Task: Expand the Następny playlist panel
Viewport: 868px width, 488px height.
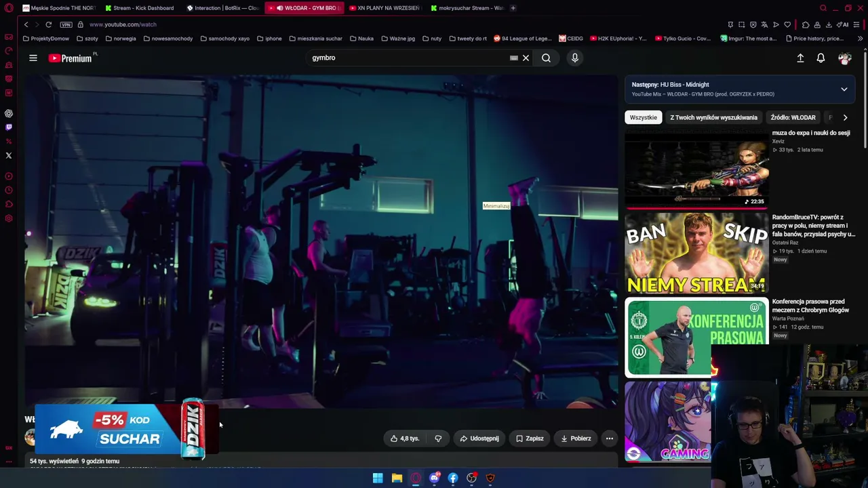Action: pyautogui.click(x=844, y=89)
